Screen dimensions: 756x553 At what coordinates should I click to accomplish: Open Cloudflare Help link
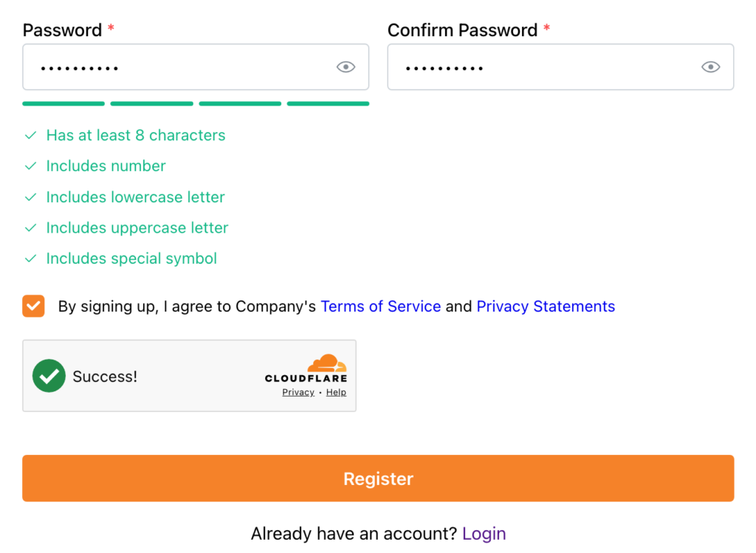pos(336,392)
